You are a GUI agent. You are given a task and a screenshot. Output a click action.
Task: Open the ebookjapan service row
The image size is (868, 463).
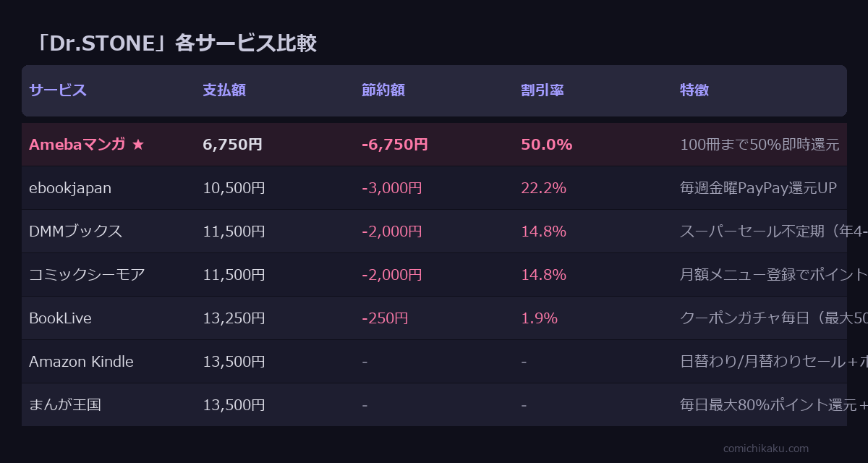pyautogui.click(x=70, y=188)
